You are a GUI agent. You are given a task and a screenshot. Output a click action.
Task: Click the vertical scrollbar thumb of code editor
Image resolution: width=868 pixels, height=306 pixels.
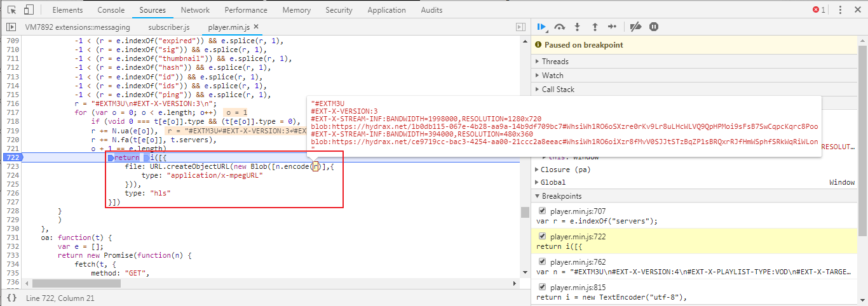525,212
